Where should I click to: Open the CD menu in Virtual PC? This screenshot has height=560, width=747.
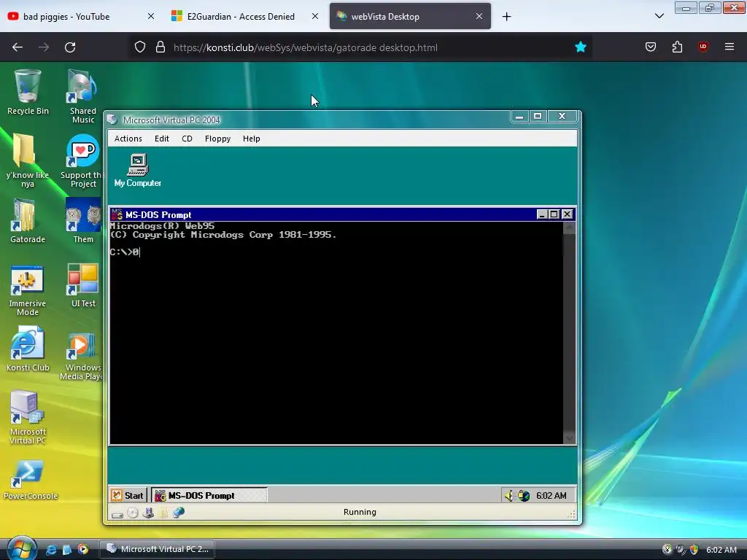click(187, 139)
